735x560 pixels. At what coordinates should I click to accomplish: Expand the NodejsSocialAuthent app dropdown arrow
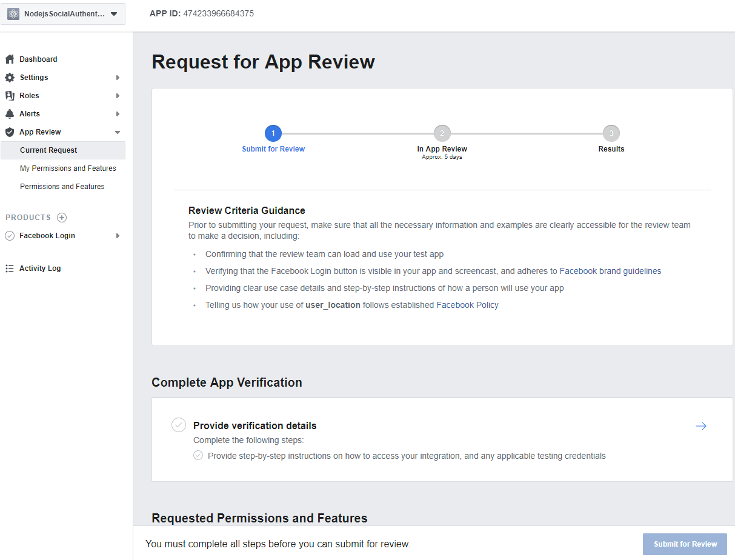(x=114, y=14)
